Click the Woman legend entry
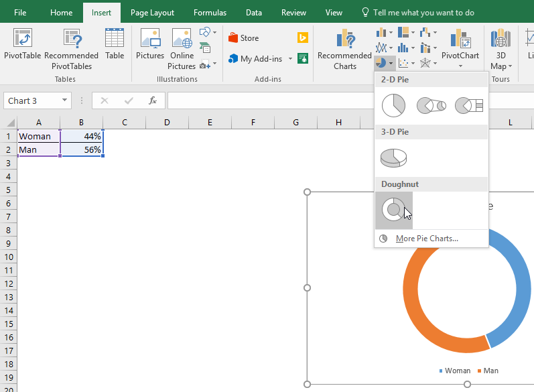 tap(455, 371)
